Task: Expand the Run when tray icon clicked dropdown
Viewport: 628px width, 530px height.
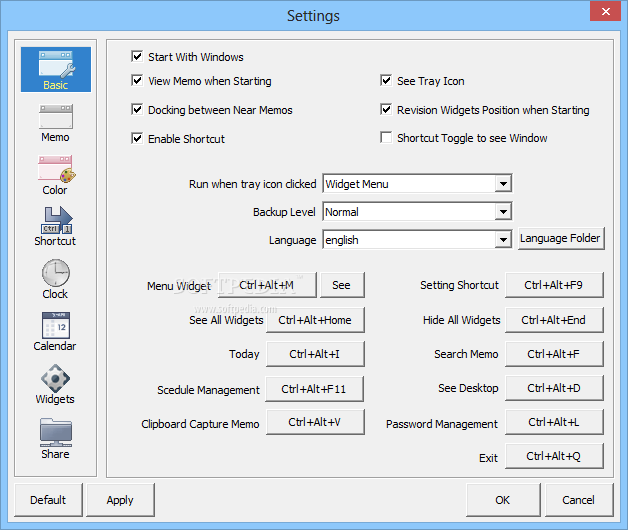Action: [x=503, y=184]
